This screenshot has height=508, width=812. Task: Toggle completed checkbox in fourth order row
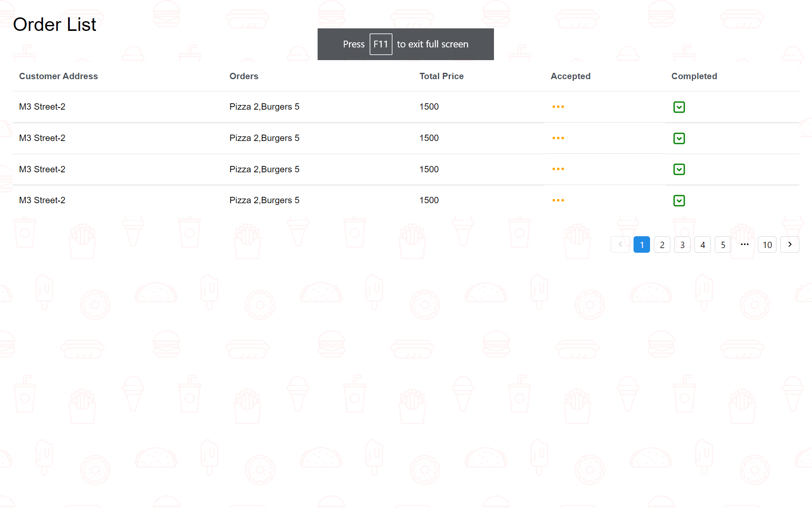tap(679, 201)
